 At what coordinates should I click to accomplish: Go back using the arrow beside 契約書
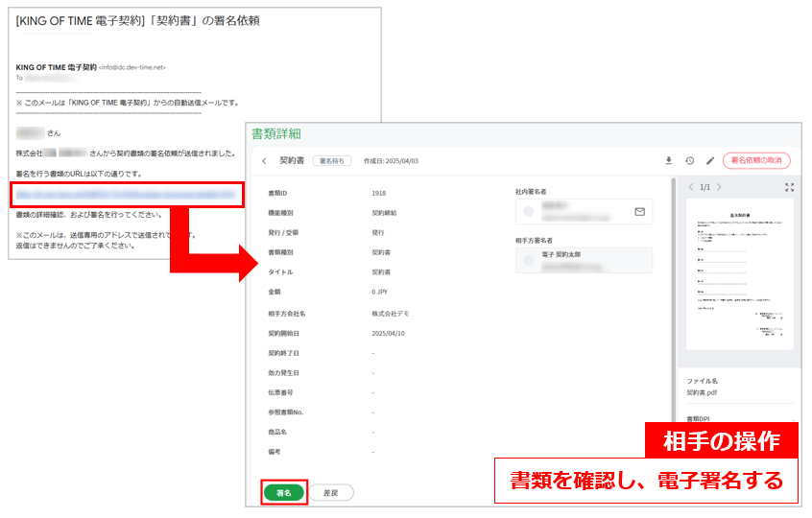(x=264, y=161)
